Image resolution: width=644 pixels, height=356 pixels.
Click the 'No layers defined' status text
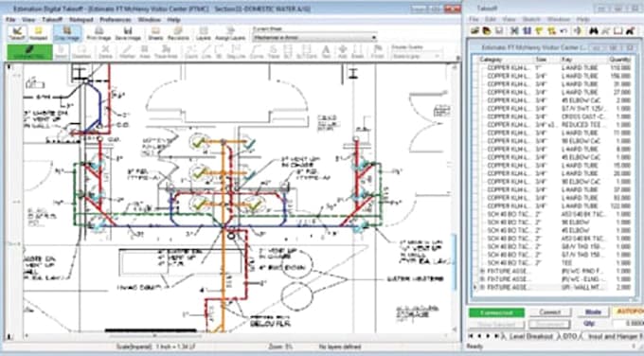pyautogui.click(x=339, y=347)
